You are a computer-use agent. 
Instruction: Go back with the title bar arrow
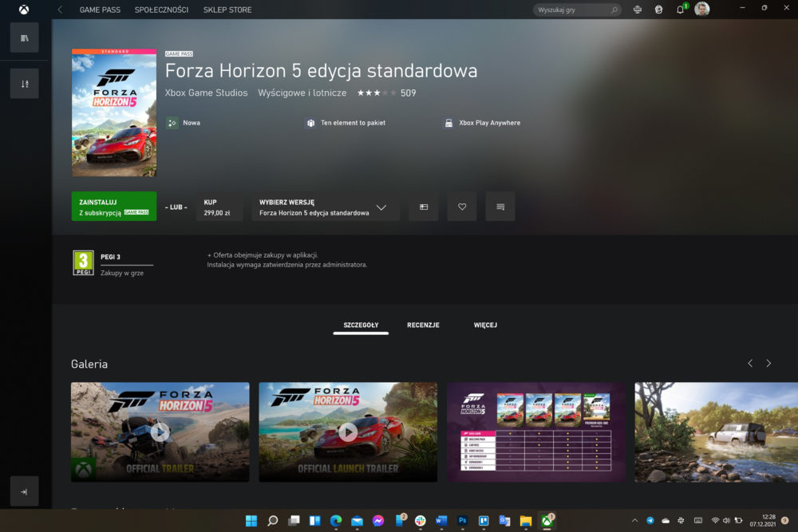pos(60,10)
